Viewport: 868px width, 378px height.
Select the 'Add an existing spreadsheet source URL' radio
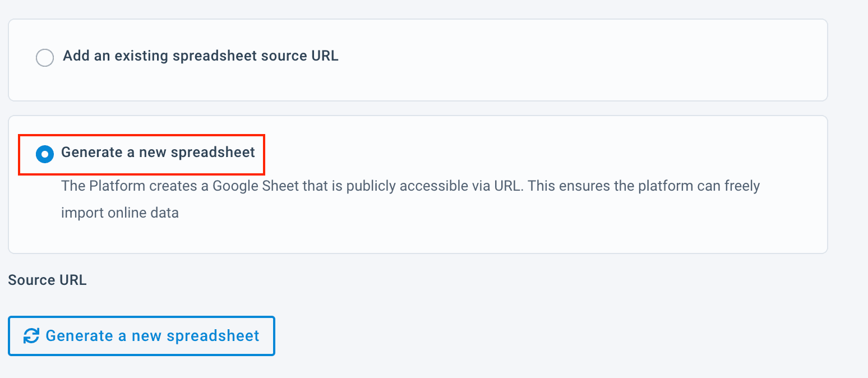(45, 57)
